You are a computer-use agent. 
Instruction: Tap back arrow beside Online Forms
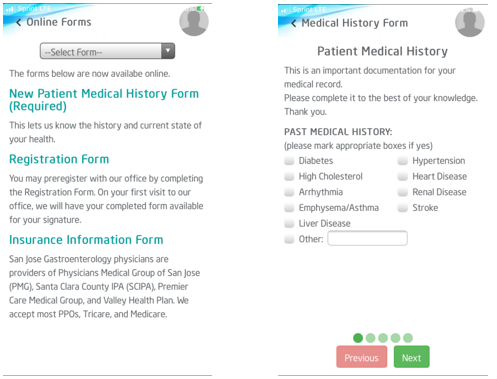[19, 22]
